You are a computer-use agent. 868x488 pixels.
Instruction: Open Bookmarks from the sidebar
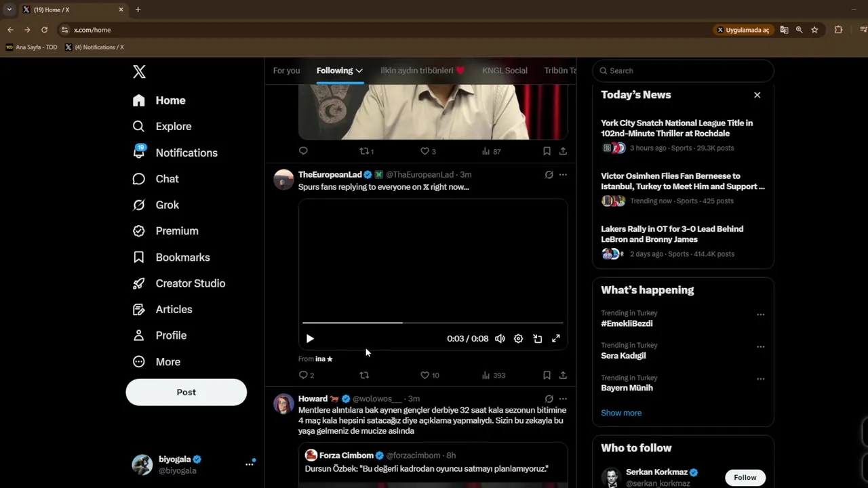171,258
